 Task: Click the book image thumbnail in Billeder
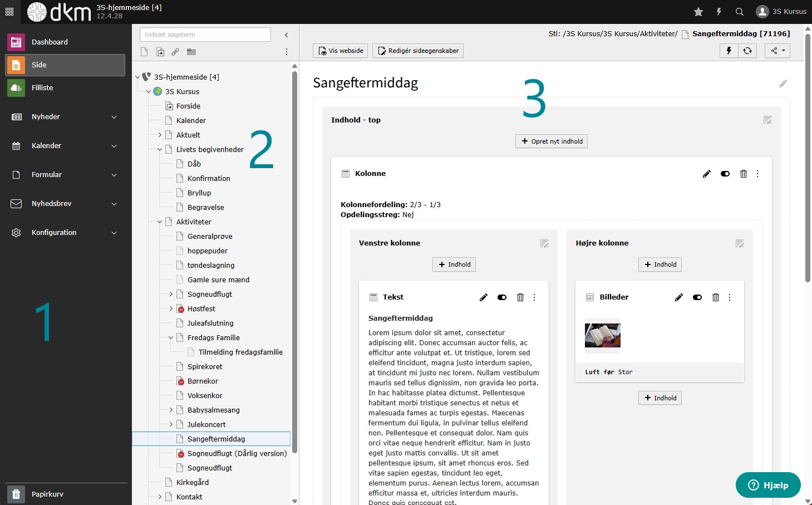603,336
